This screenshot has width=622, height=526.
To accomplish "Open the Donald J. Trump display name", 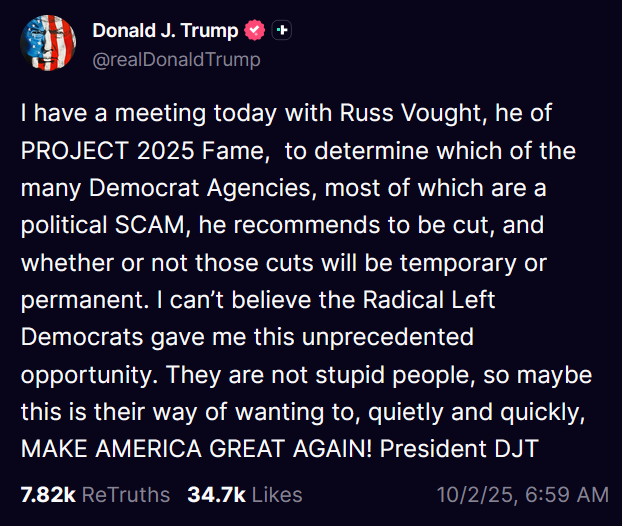I will click(166, 31).
